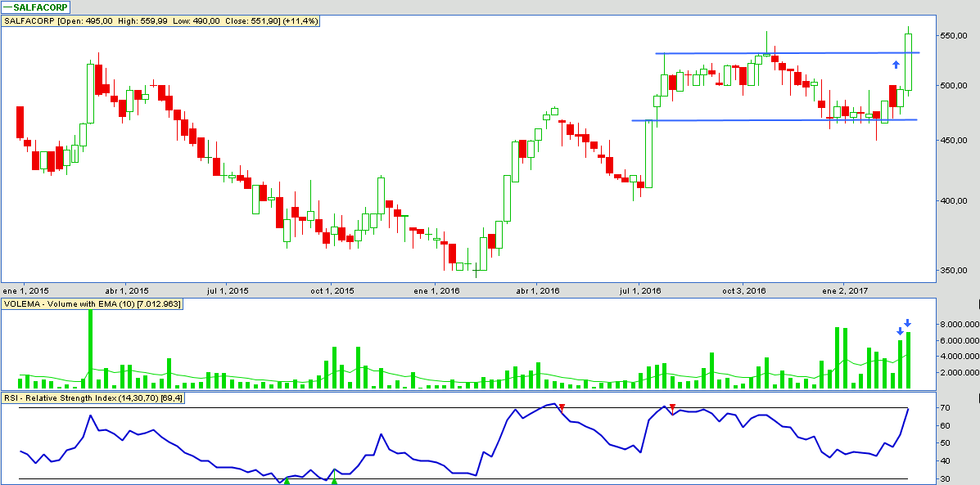Viewport: 980px width, 485px height.
Task: Click the tallest volume bar in March 2015
Action: 91,348
